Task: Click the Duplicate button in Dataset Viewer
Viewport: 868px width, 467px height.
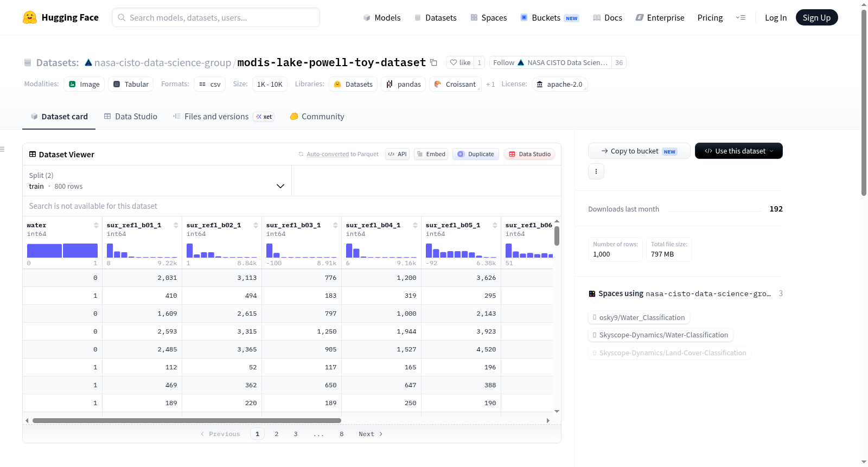Action: pos(476,154)
